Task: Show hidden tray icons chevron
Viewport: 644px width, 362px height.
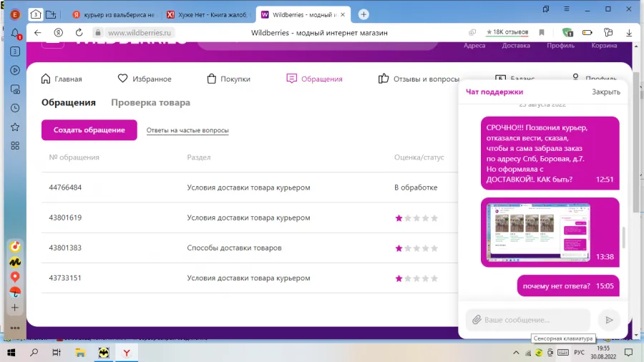Action: (516, 353)
